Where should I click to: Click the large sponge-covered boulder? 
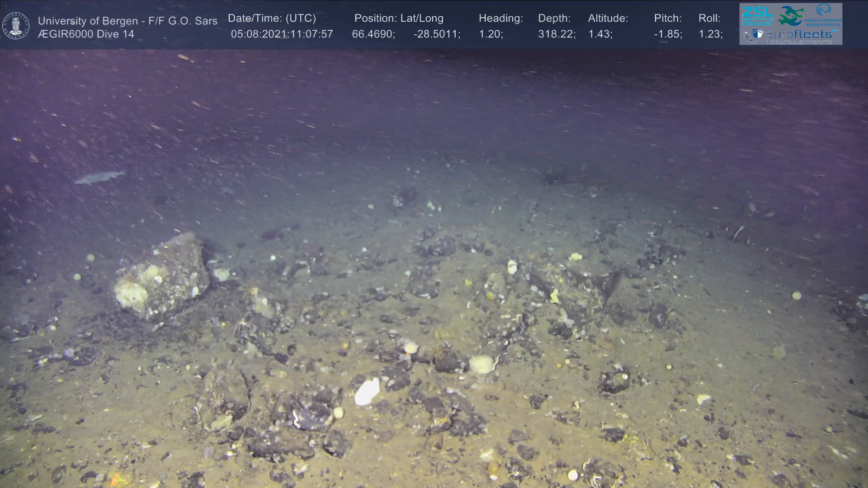161,277
